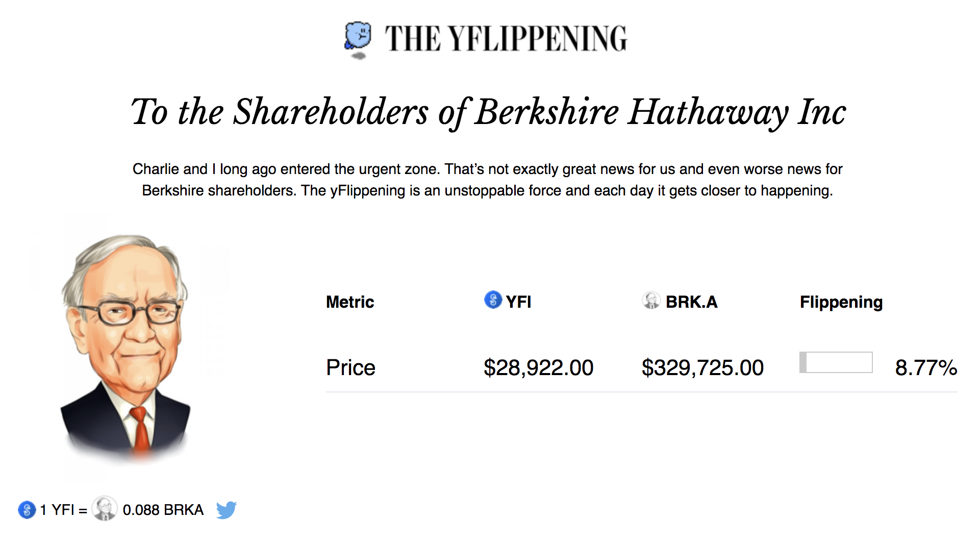
Task: Click the Price row label
Action: tap(351, 367)
